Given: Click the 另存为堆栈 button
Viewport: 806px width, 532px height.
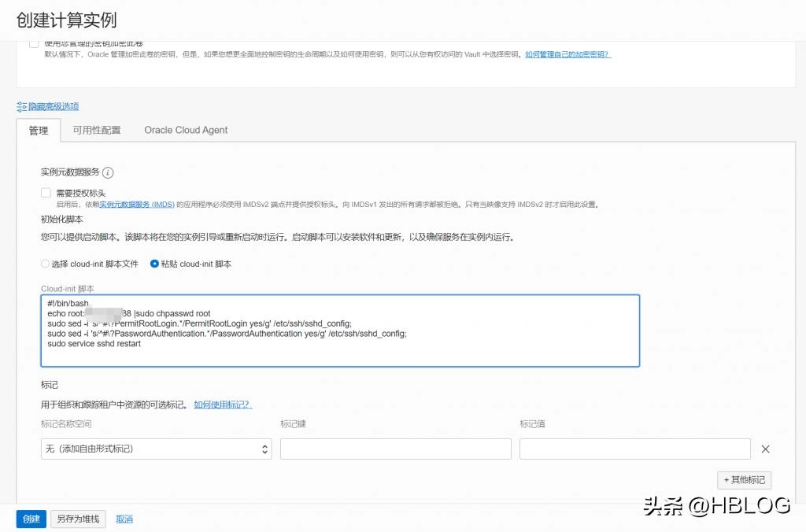Looking at the screenshot, I should 78,519.
